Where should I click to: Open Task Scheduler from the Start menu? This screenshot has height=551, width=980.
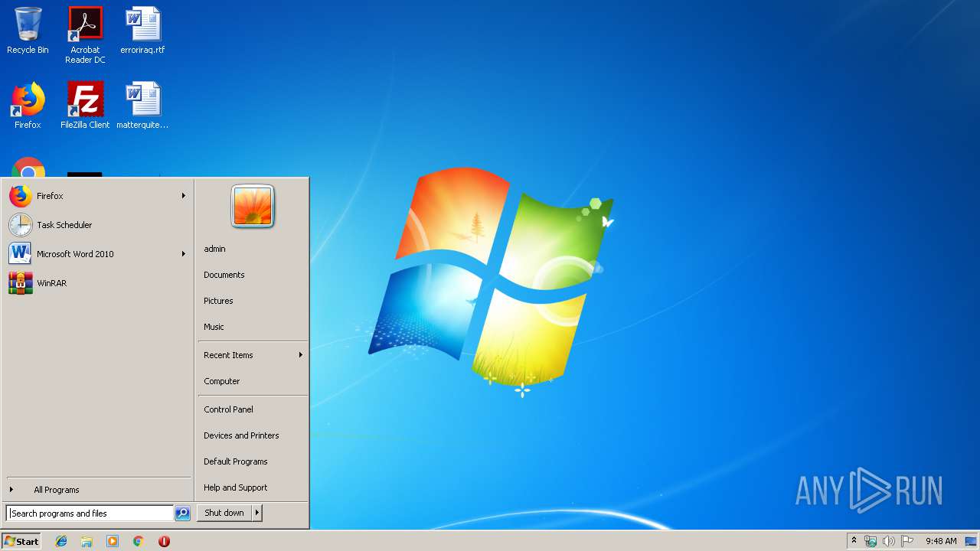point(98,225)
